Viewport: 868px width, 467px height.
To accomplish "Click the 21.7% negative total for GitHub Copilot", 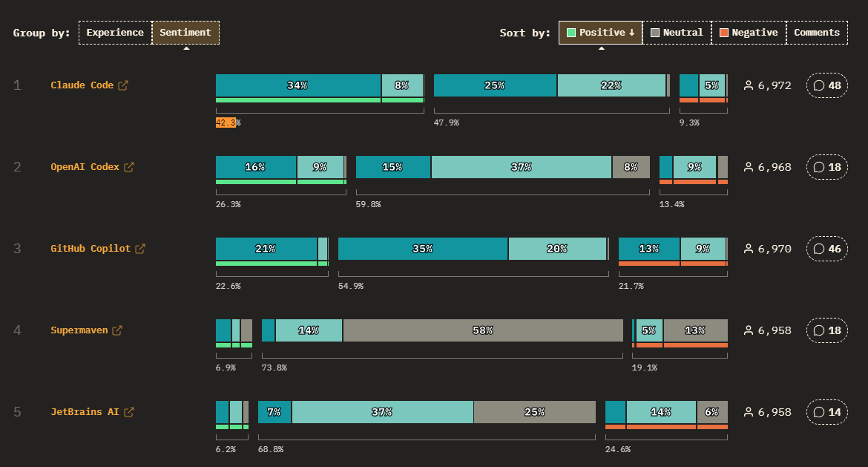I will (631, 286).
